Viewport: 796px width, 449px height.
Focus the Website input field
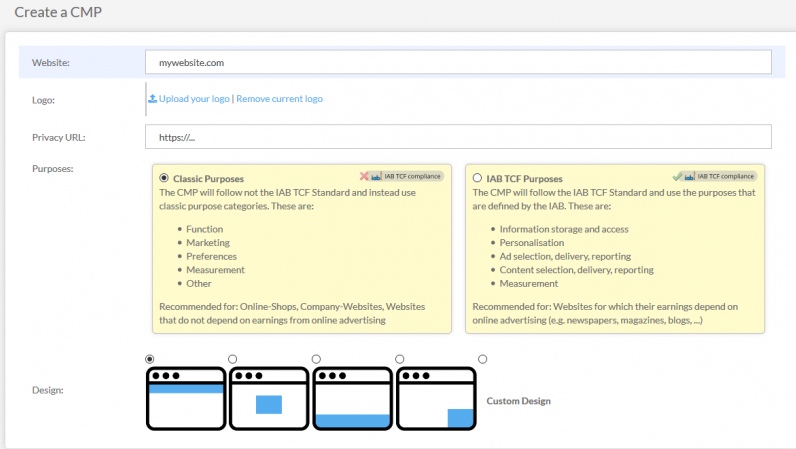[458, 62]
